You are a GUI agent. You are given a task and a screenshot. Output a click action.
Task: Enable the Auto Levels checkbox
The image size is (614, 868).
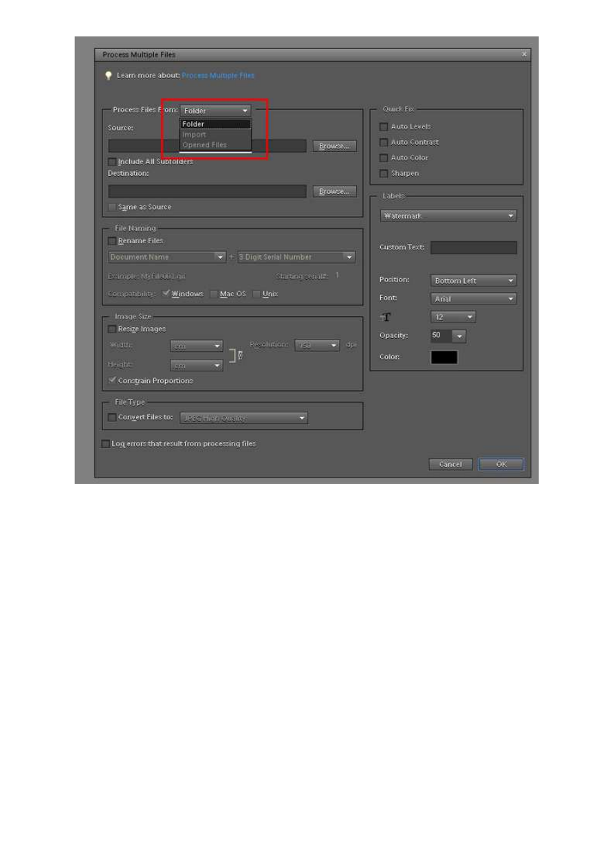384,126
